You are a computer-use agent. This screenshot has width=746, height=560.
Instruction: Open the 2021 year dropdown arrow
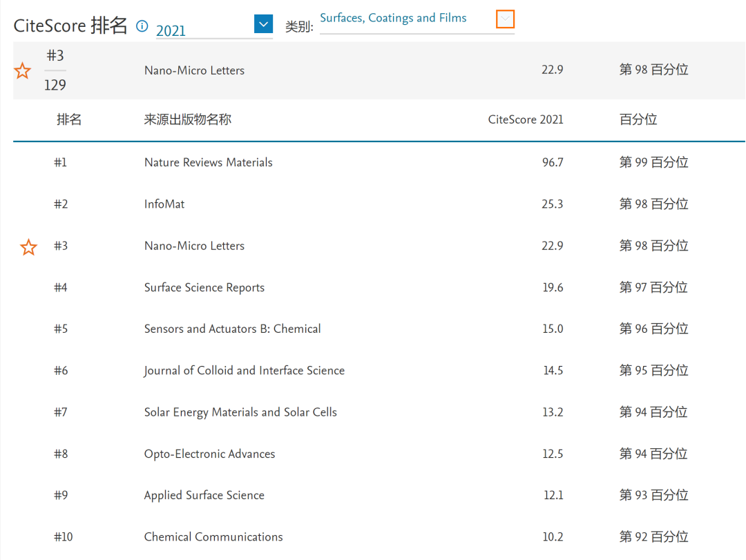263,23
